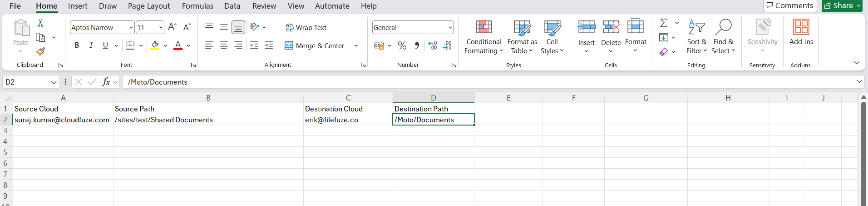Switch to the Formulas tab

pos(197,6)
